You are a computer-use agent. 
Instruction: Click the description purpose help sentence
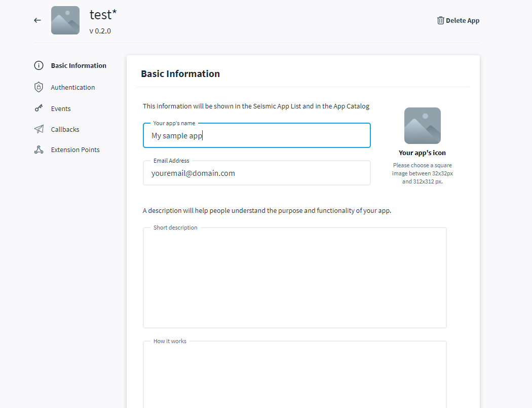267,210
